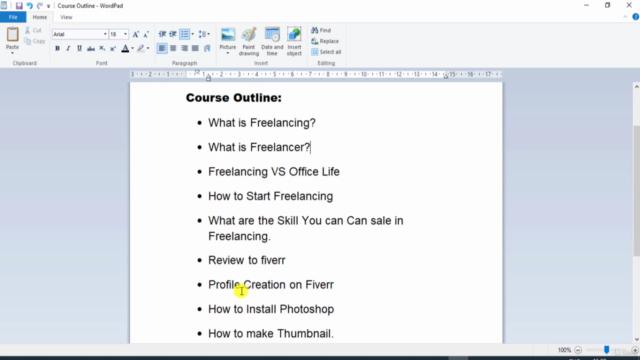640x360 pixels.
Task: Click on 'How to Install Photoshop' bullet
Action: click(x=271, y=309)
